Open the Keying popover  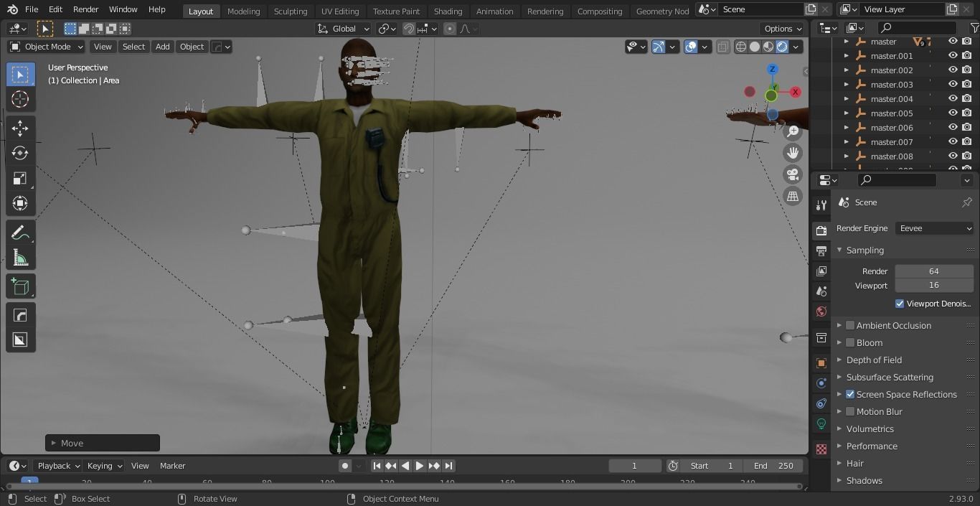click(104, 466)
